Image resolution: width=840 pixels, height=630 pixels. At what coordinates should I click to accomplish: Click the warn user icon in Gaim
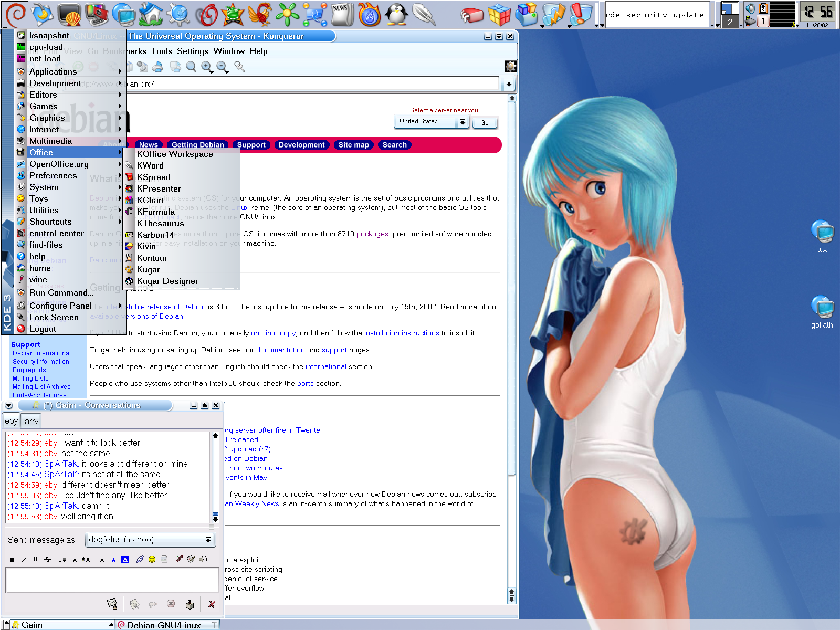pyautogui.click(x=153, y=604)
